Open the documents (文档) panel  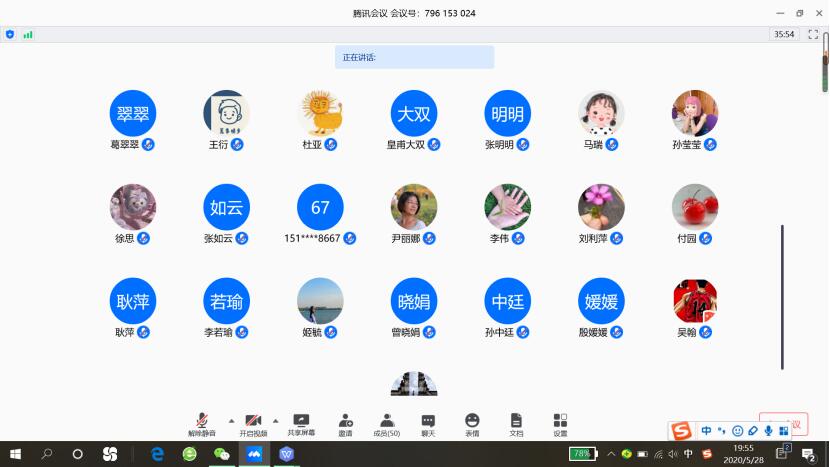(x=516, y=423)
